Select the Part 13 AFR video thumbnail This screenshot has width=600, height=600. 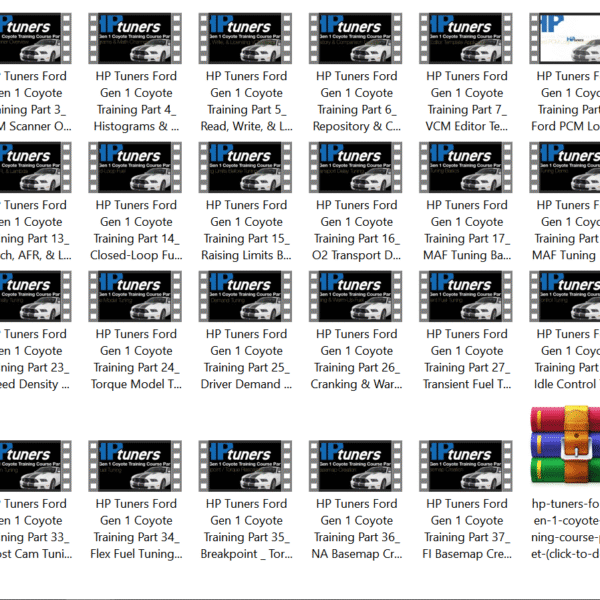click(36, 167)
